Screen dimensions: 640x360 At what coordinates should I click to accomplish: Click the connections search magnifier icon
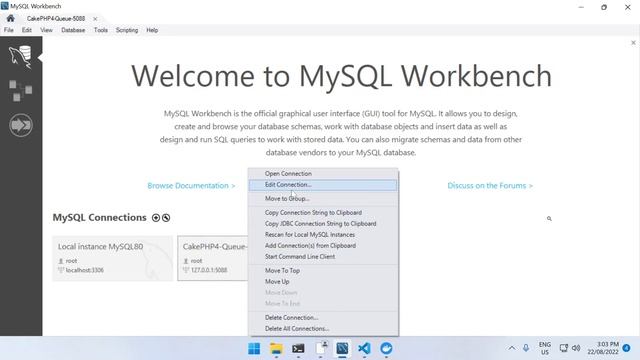point(549,219)
